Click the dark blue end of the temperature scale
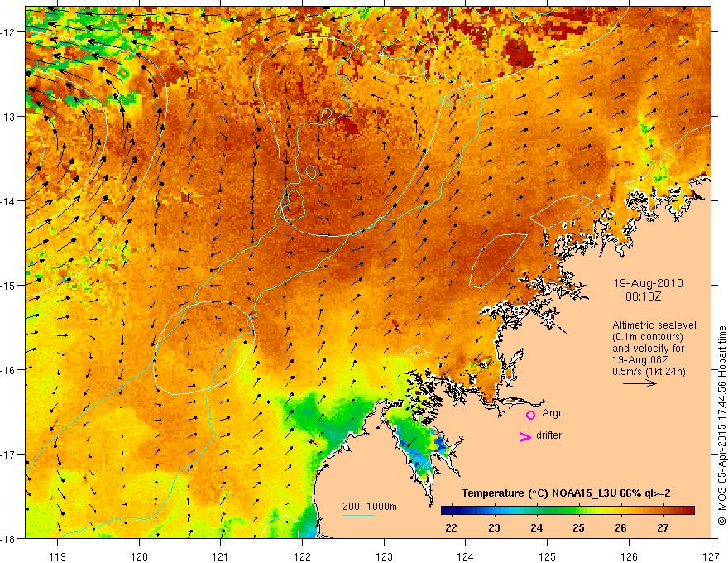This screenshot has width=728, height=563. click(x=447, y=511)
